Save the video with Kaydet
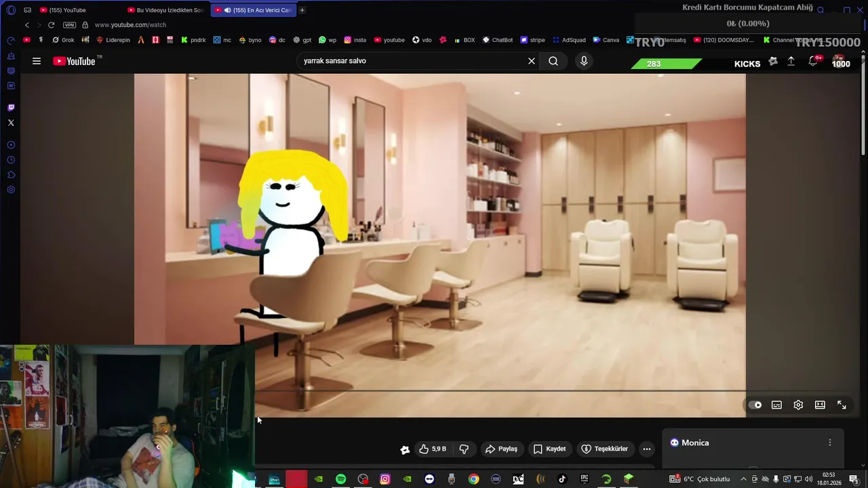Screen dimensions: 868x488 [x=549, y=449]
